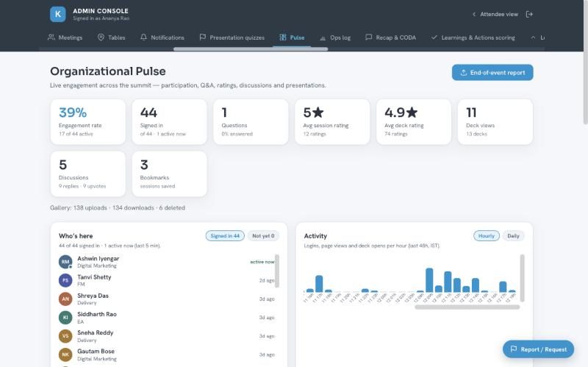Open the partially hidden last nav tab
This screenshot has height=367, width=588.
pyautogui.click(x=537, y=38)
